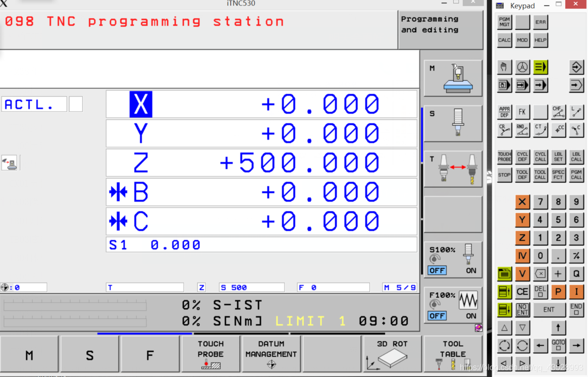The height and width of the screenshot is (377, 588).
Task: Select the RND corner rounding key
Action: click(x=522, y=130)
